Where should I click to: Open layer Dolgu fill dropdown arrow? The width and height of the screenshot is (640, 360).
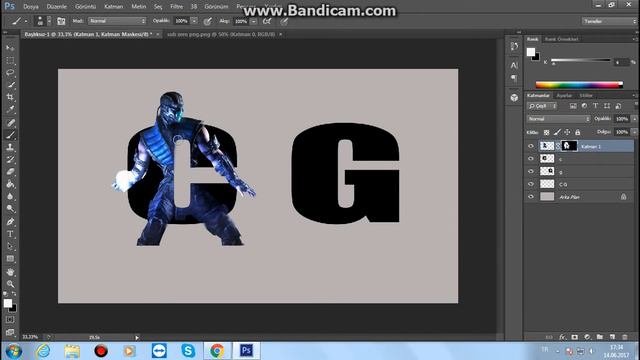pyautogui.click(x=634, y=132)
